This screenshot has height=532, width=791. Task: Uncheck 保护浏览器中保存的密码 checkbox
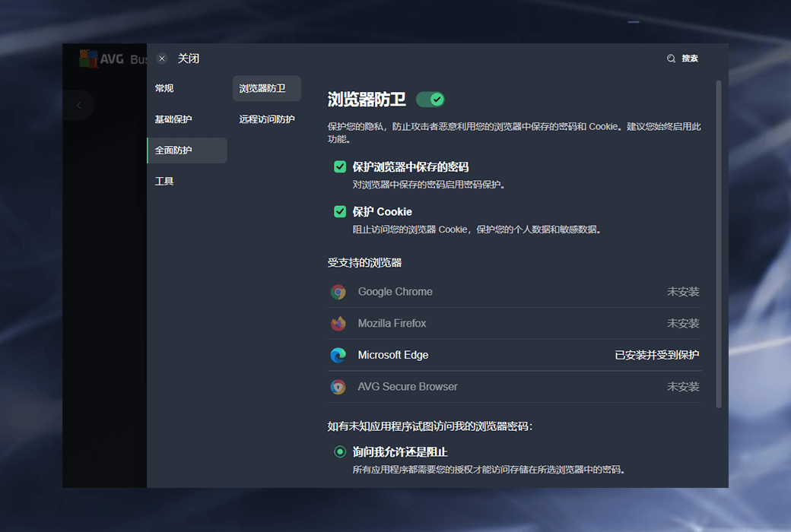[x=340, y=167]
